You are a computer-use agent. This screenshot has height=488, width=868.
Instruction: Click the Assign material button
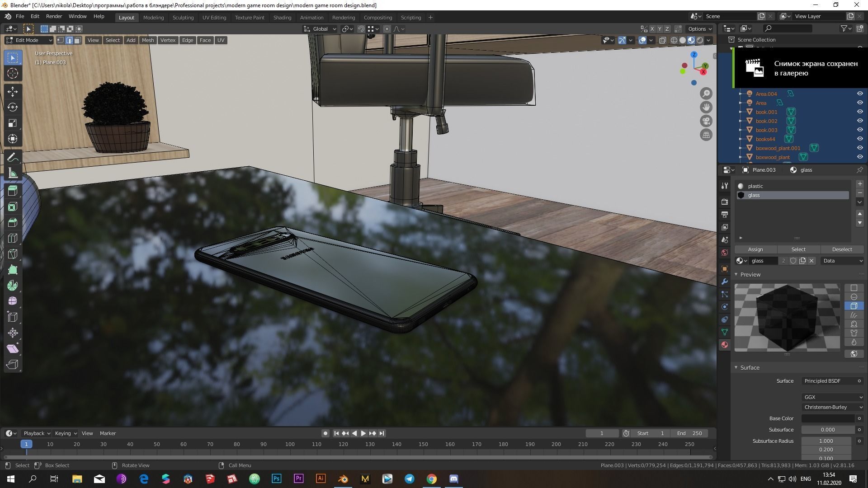click(755, 249)
